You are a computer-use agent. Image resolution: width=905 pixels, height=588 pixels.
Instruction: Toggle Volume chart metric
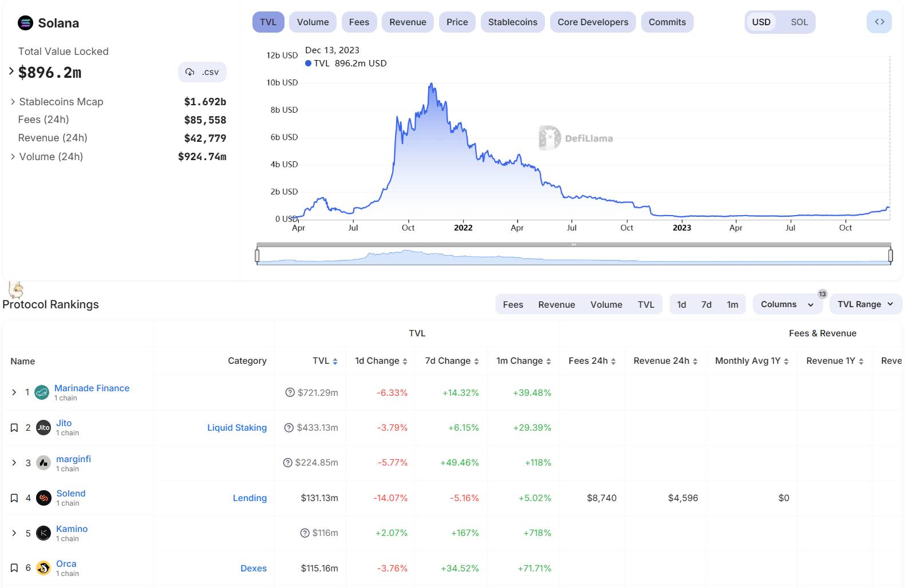(x=313, y=22)
